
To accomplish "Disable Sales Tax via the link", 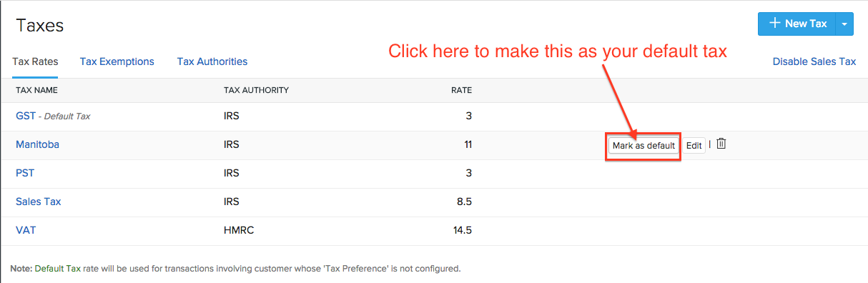I will tap(814, 61).
